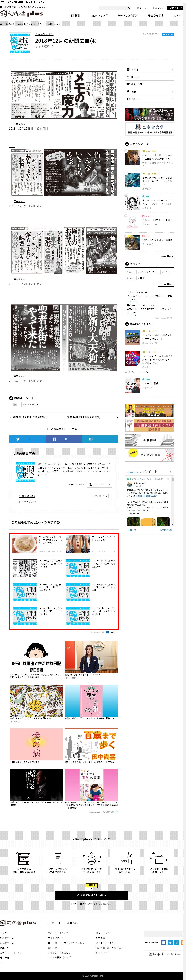The image size is (186, 980).
Task: Click the 今週の新聞広告 section heading link
Action: [x=23, y=454]
